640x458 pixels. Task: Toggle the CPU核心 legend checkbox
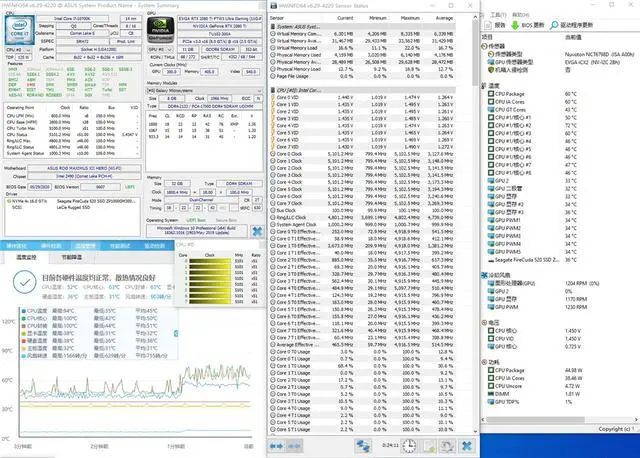click(x=24, y=318)
